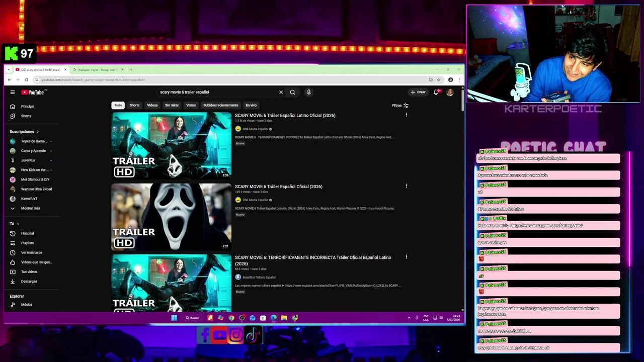Bookmark the page with the star icon
Viewport: 644px width, 362px height.
tap(438, 80)
